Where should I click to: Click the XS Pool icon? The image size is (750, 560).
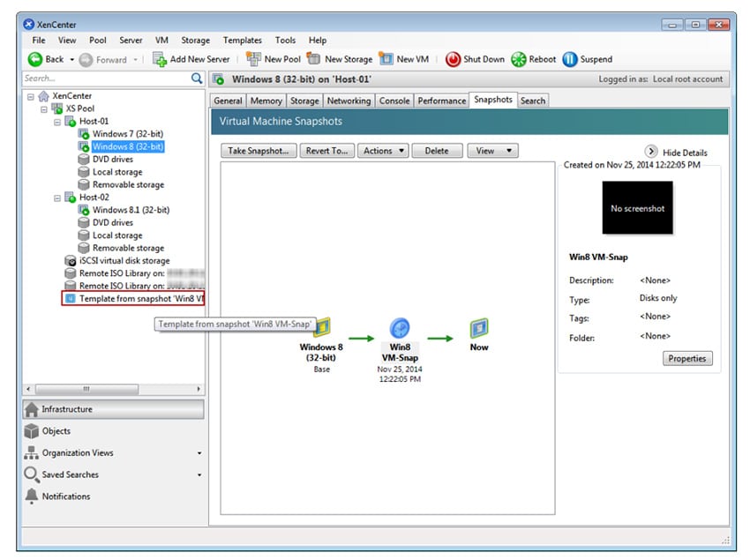(x=57, y=108)
